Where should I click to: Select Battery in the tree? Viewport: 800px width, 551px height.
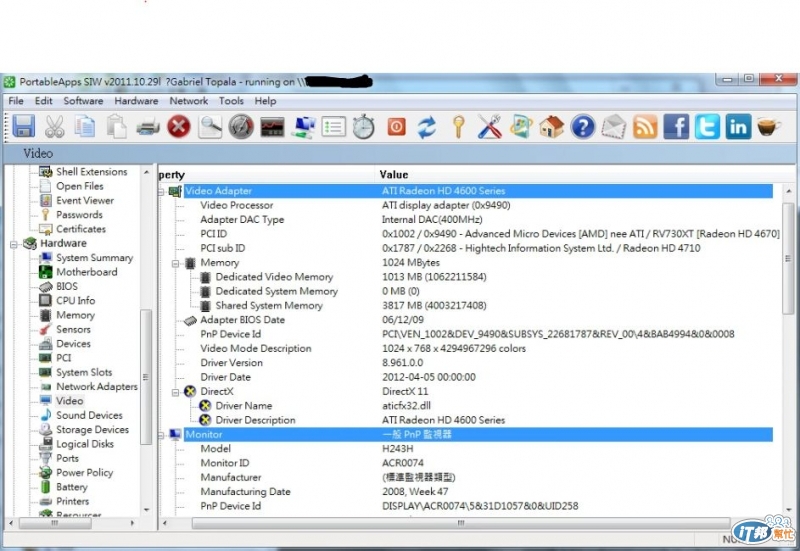point(71,487)
